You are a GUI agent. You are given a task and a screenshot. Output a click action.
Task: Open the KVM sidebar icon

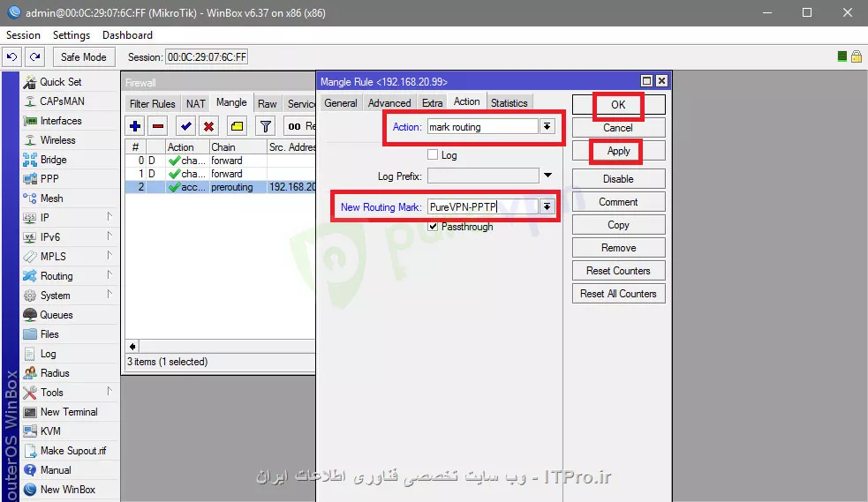(30, 431)
